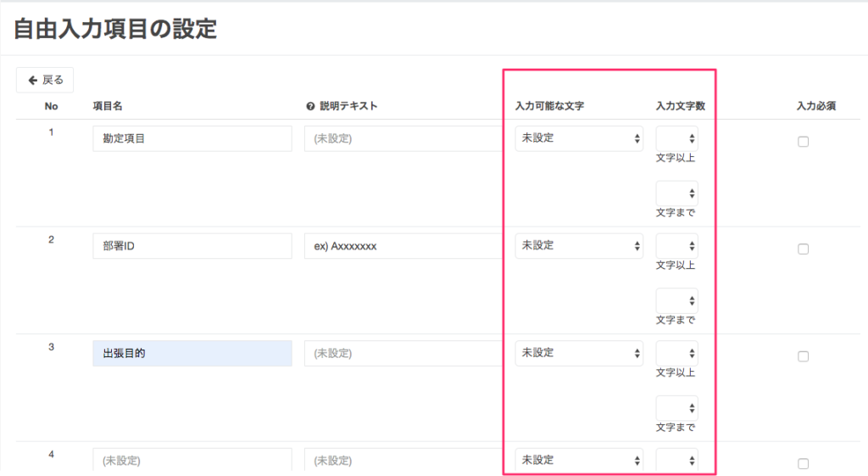Image resolution: width=868 pixels, height=476 pixels.
Task: Toggle 入力必須 checkbox for 部署ID row
Action: coord(803,249)
